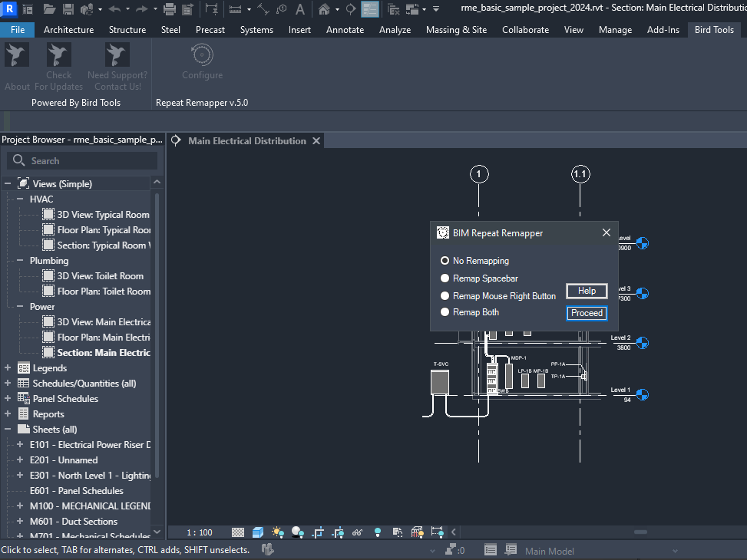This screenshot has width=747, height=560.
Task: Click the Save icon in quick access toolbar
Action: point(68,9)
